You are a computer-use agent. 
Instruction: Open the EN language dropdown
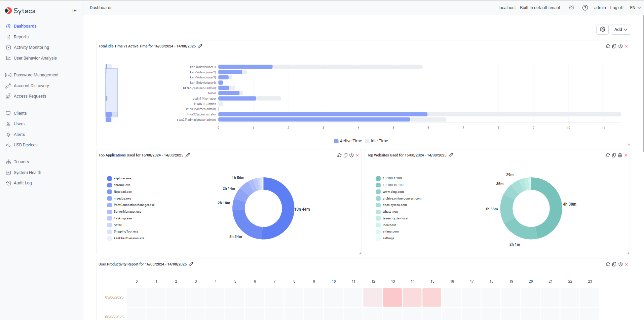pyautogui.click(x=635, y=8)
